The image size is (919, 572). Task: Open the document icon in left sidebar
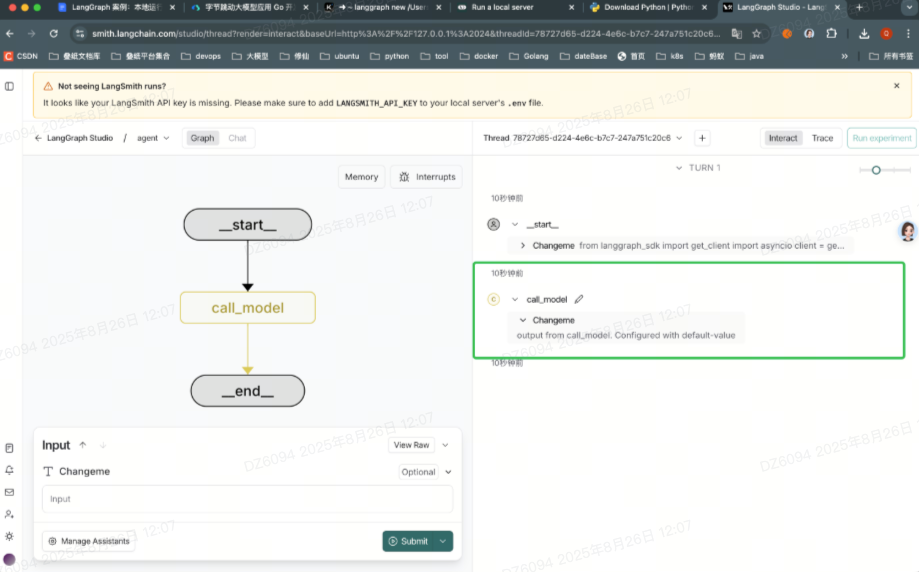(9, 448)
